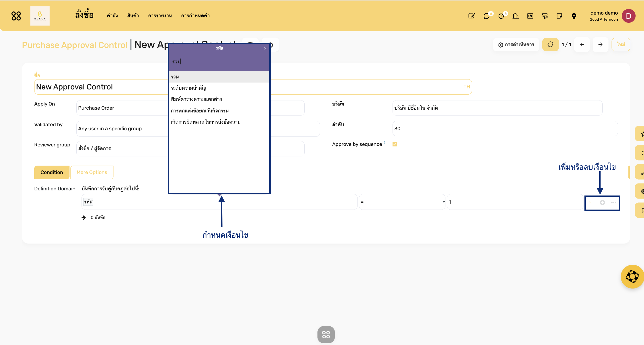Open the บริษัท company dropdown
Viewport: 644px width, 345px height.
coord(497,108)
